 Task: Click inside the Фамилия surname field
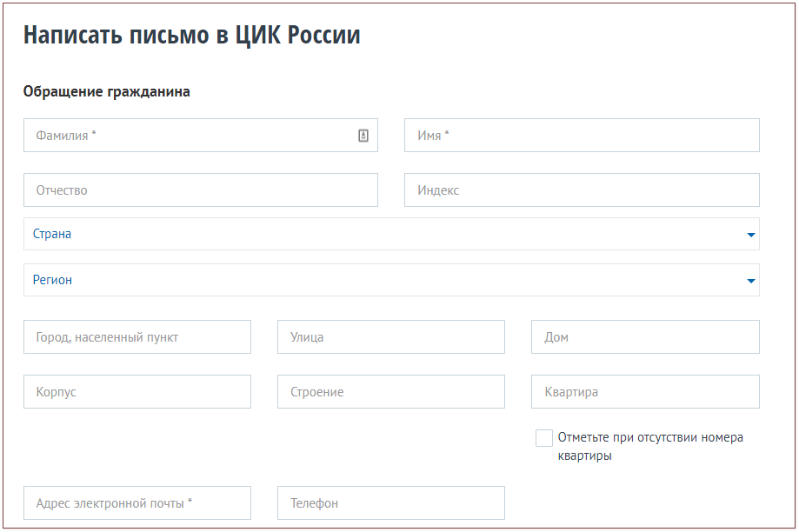(174, 135)
